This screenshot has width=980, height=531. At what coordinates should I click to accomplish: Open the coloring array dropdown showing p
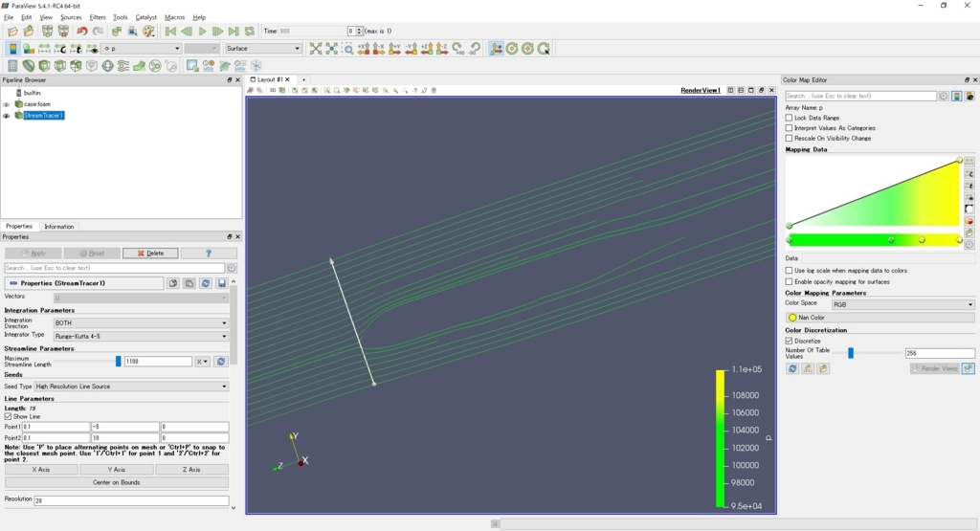(142, 49)
